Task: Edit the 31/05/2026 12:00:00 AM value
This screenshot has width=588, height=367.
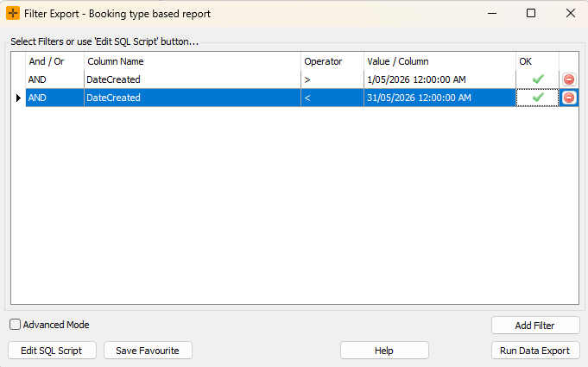Action: point(439,98)
